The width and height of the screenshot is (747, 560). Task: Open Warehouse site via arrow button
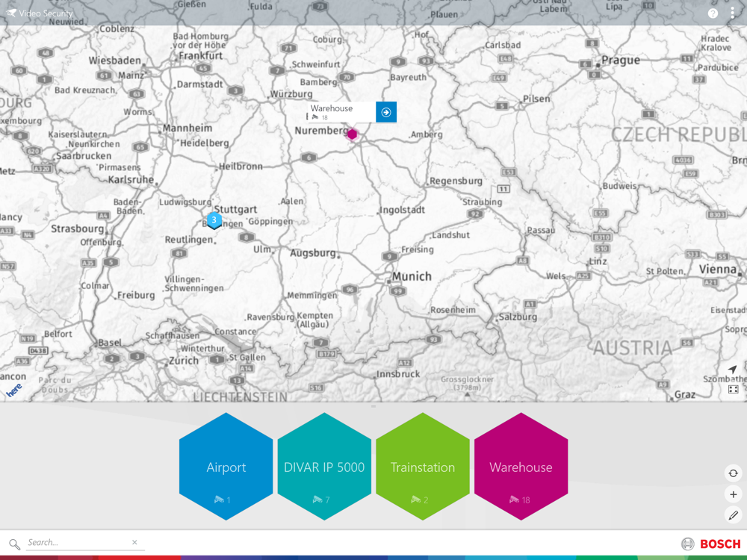(x=386, y=113)
